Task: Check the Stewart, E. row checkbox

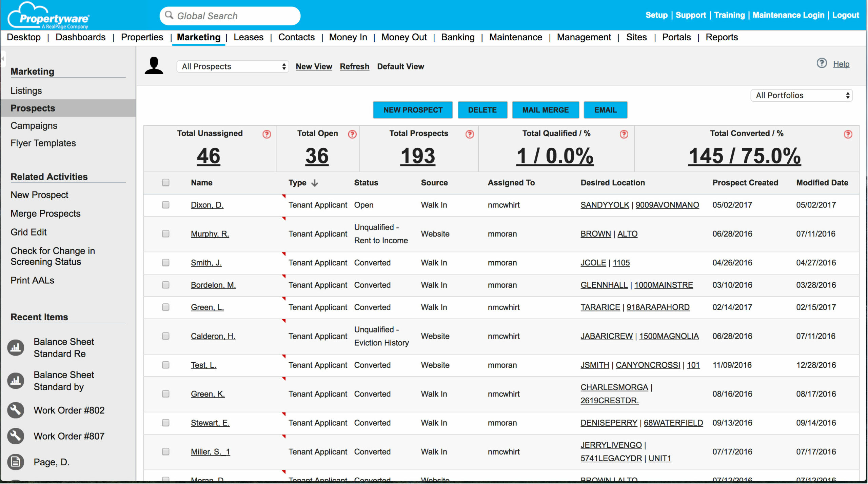Action: 165,423
